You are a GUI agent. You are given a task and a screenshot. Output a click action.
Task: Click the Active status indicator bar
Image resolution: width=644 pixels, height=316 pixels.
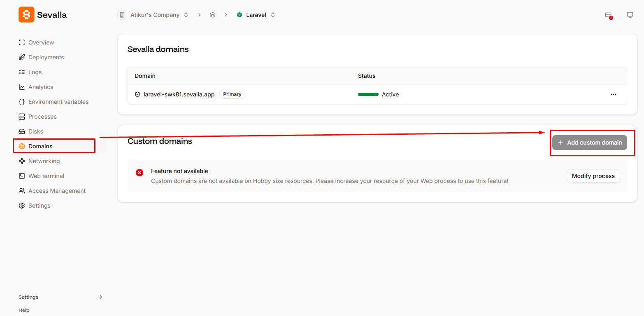[x=368, y=94]
